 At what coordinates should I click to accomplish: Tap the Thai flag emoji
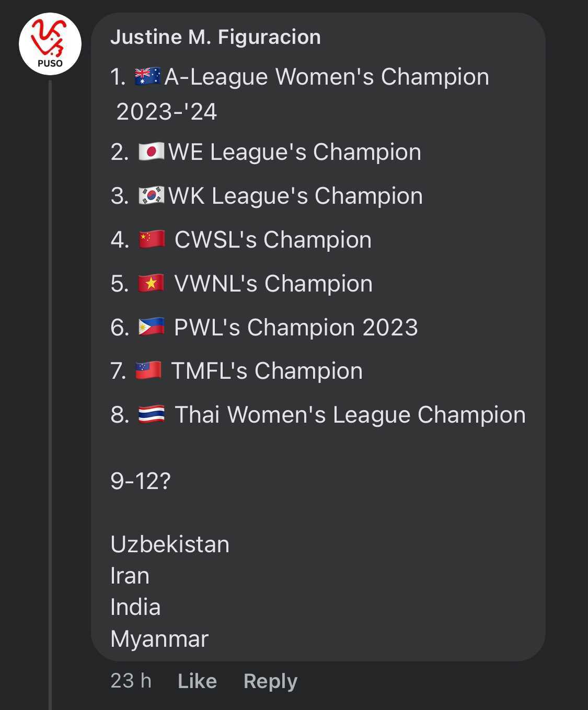(x=152, y=415)
